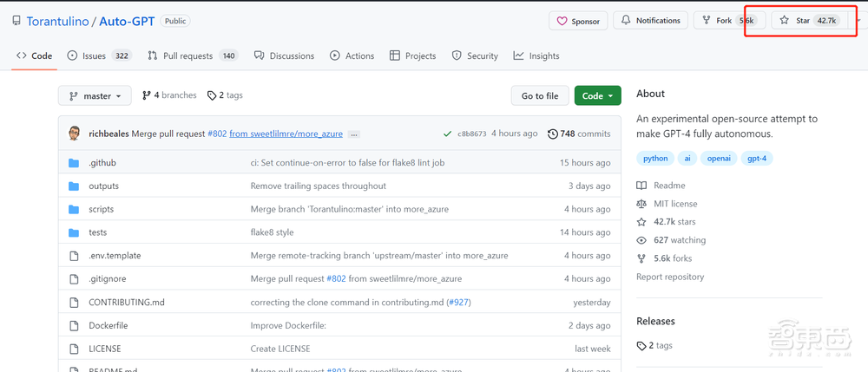Select the python topic tag
Image resolution: width=868 pixels, height=372 pixels.
click(x=655, y=159)
